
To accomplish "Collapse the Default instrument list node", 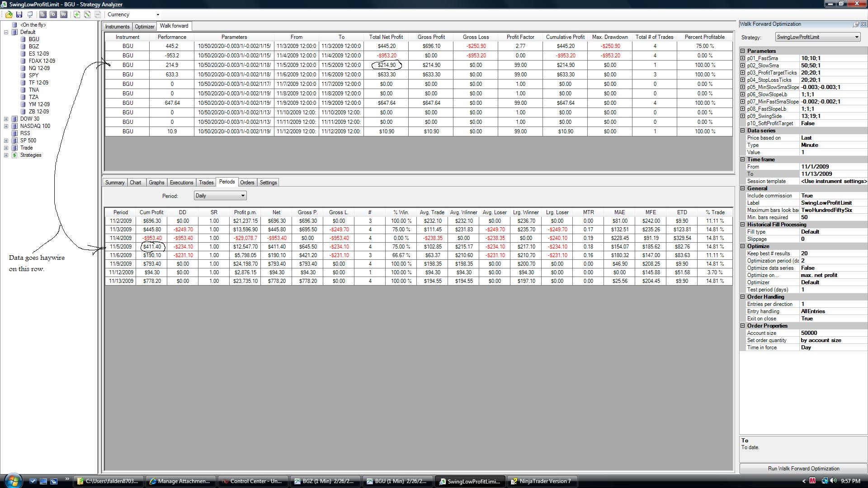I will click(x=6, y=32).
